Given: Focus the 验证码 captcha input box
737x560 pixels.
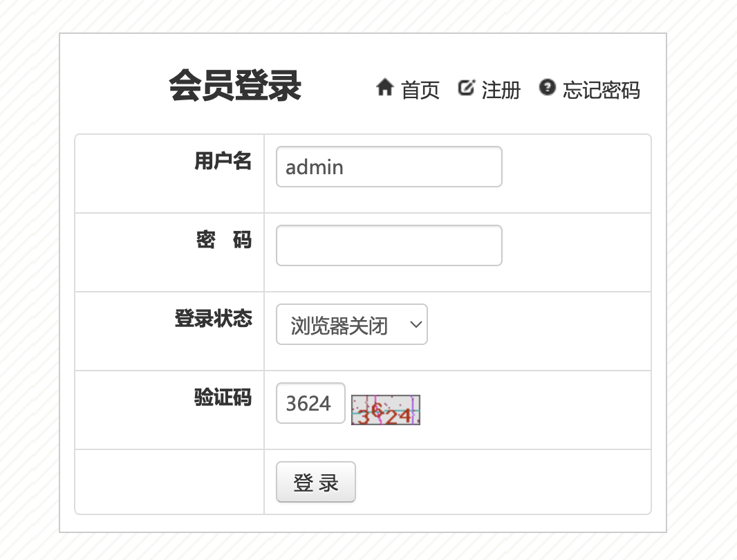Looking at the screenshot, I should (x=310, y=403).
